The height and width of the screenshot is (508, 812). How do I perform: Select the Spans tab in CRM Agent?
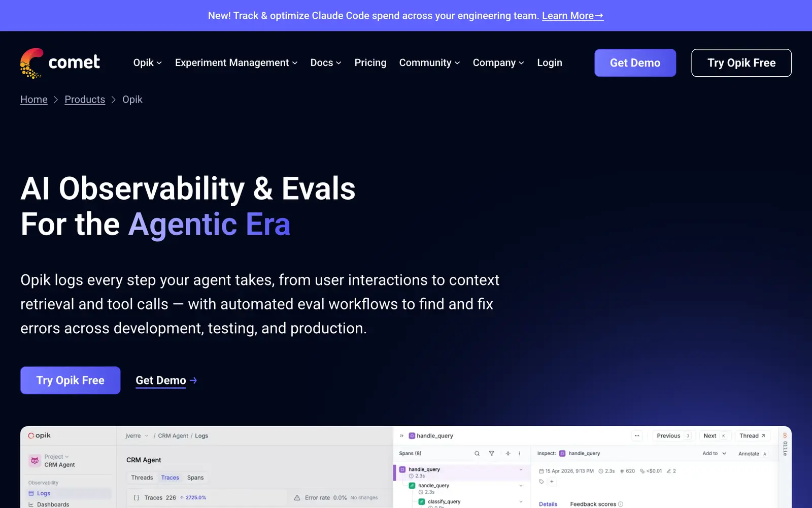click(195, 478)
